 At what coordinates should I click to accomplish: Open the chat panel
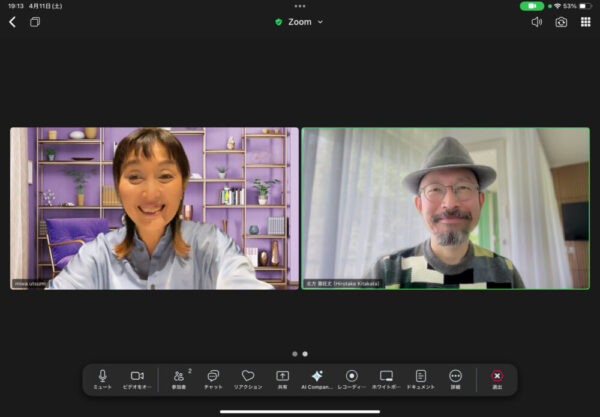point(213,377)
